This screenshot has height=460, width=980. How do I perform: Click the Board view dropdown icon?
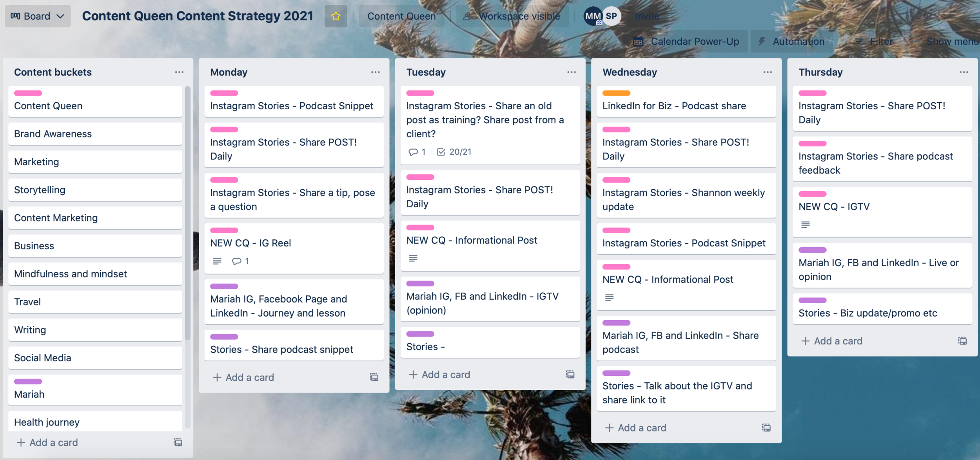61,16
